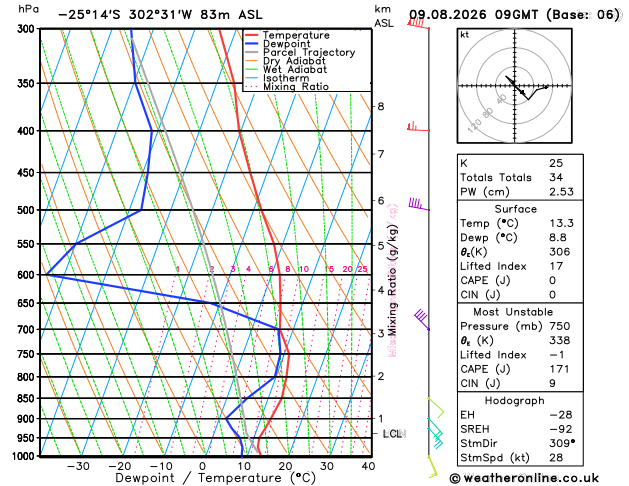Click the Mixing Ratio legend entry

pyautogui.click(x=287, y=87)
